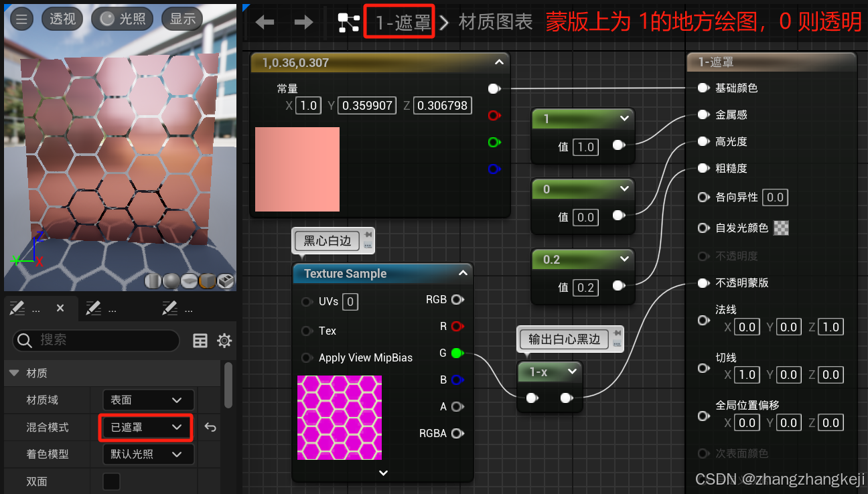This screenshot has width=868, height=494.
Task: Open the 混合模式 blend mode dropdown
Action: [x=145, y=427]
